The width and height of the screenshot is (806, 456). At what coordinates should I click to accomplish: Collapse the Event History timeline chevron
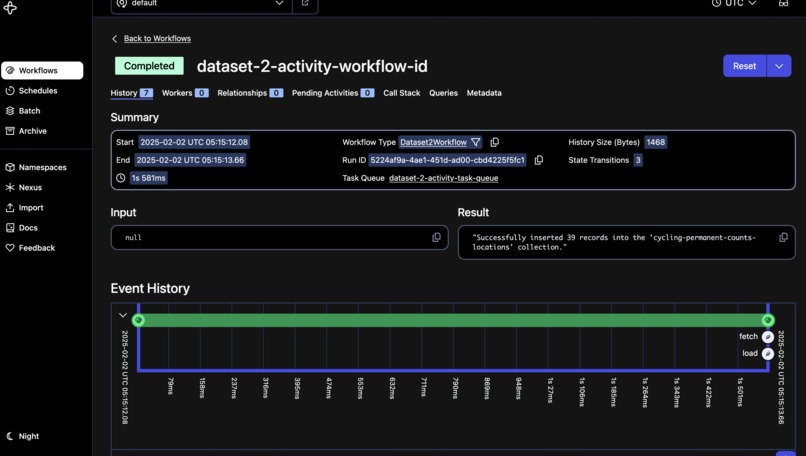pos(122,315)
